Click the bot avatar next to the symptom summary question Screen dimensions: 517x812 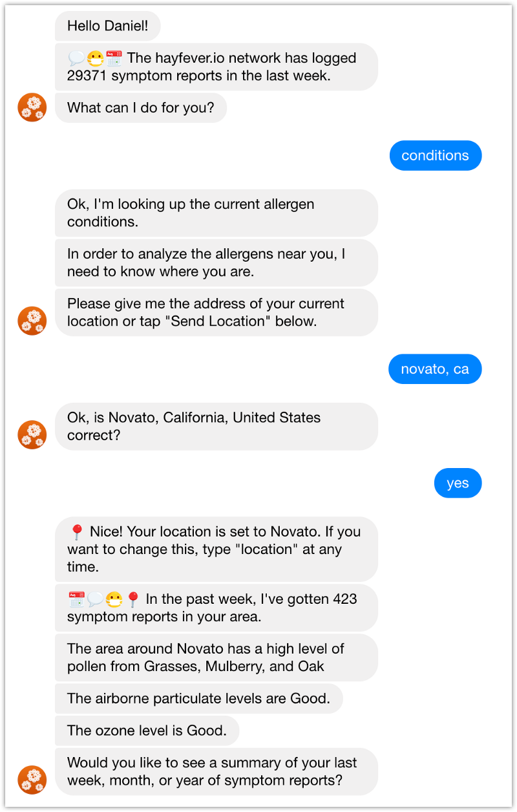pyautogui.click(x=32, y=780)
